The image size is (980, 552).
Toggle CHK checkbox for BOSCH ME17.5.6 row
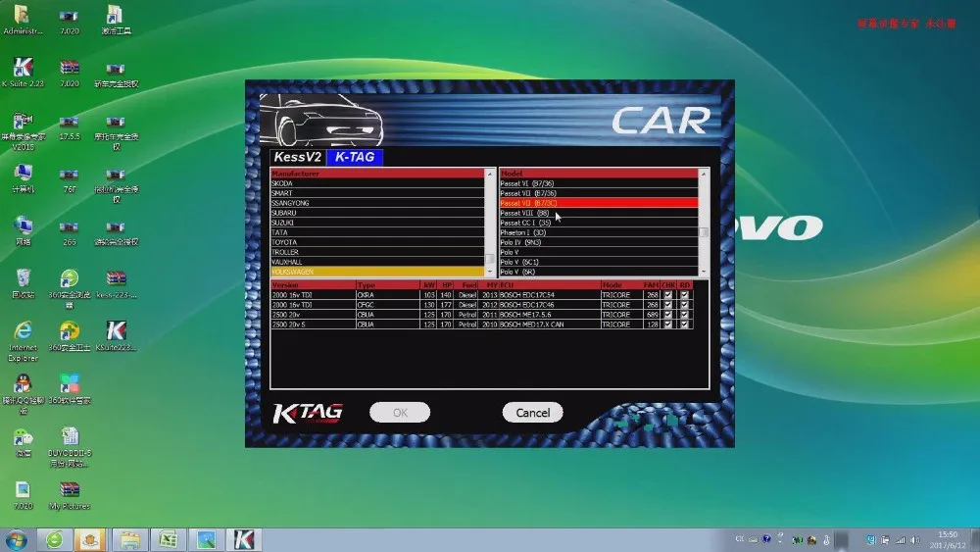(x=668, y=315)
